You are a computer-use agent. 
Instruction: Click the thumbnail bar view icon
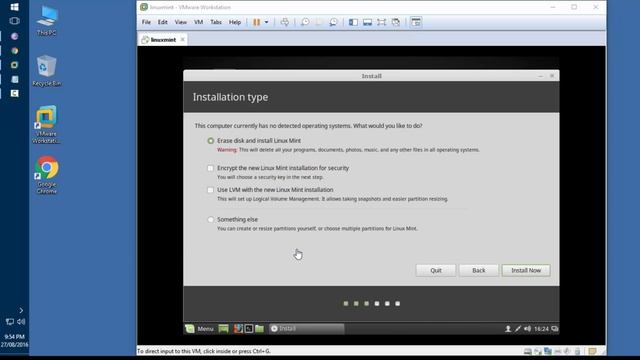coord(367,22)
